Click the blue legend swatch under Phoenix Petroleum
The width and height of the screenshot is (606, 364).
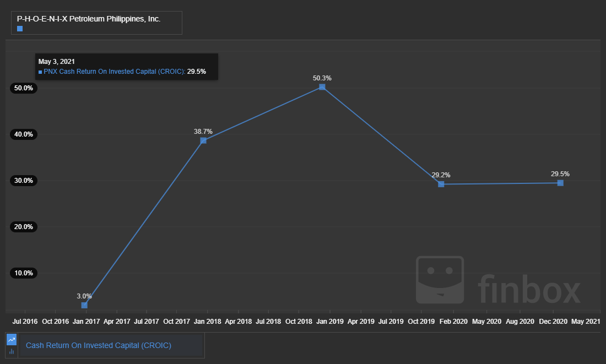point(20,29)
